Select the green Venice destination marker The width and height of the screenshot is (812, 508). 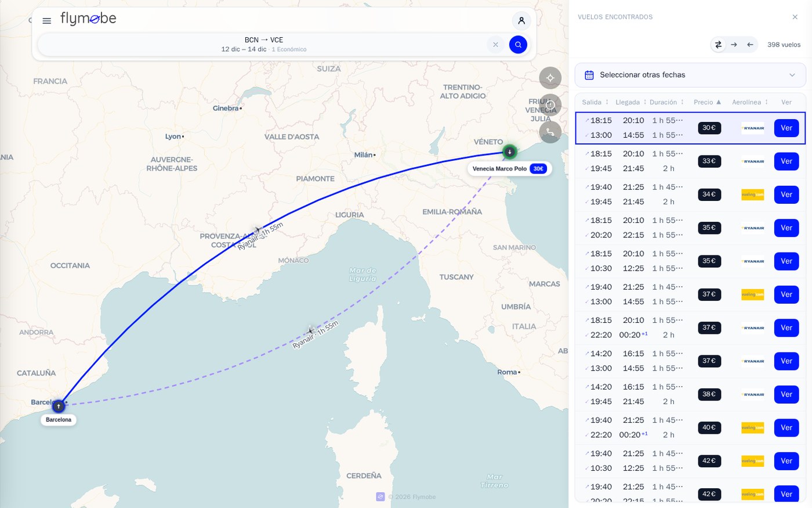pos(509,152)
